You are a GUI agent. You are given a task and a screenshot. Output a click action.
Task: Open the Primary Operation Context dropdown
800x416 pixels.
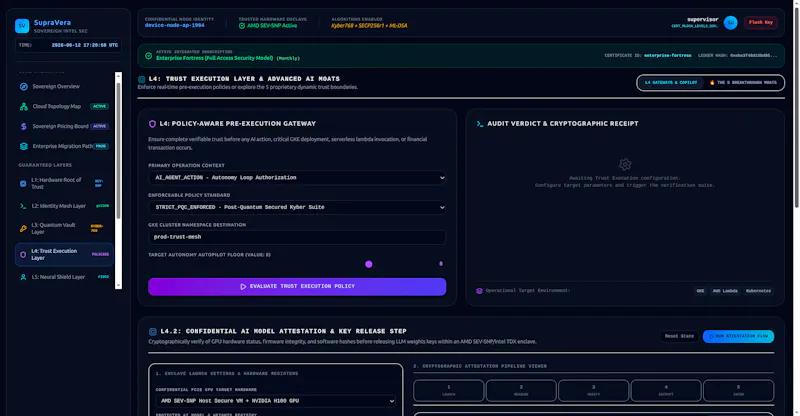pyautogui.click(x=297, y=178)
